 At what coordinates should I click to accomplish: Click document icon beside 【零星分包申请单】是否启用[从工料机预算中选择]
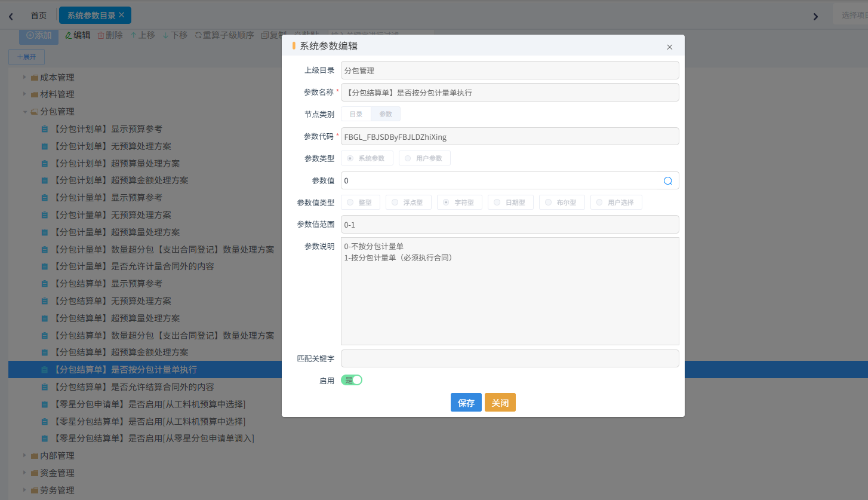(45, 404)
